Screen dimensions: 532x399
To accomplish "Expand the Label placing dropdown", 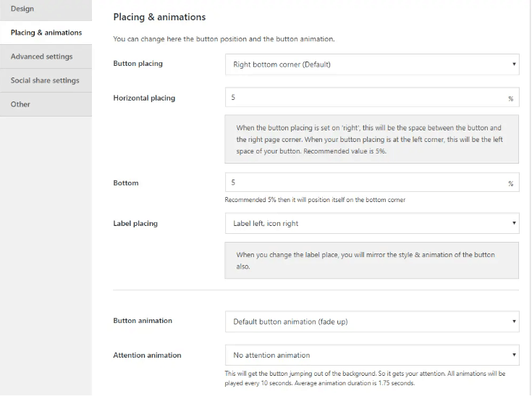I will (x=372, y=224).
